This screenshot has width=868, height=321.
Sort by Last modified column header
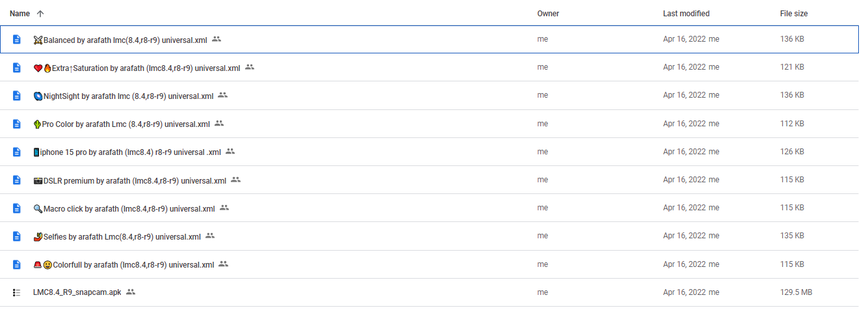point(686,14)
